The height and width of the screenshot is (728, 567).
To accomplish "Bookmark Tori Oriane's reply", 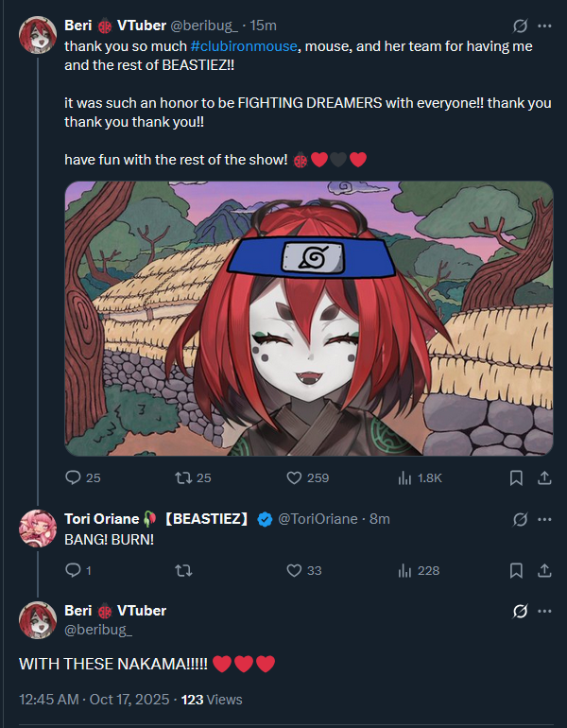I will click(x=516, y=570).
